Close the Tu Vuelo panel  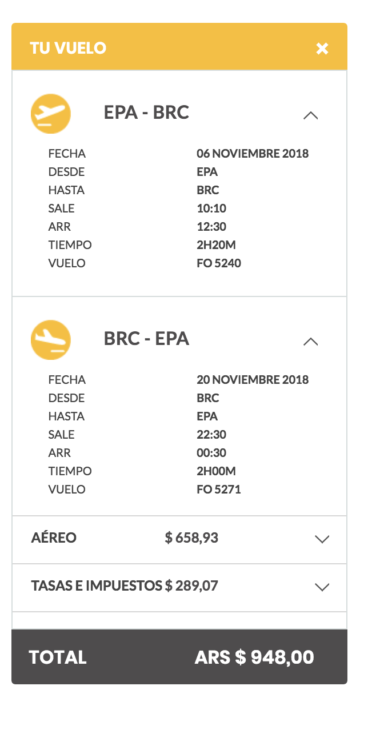tap(322, 48)
